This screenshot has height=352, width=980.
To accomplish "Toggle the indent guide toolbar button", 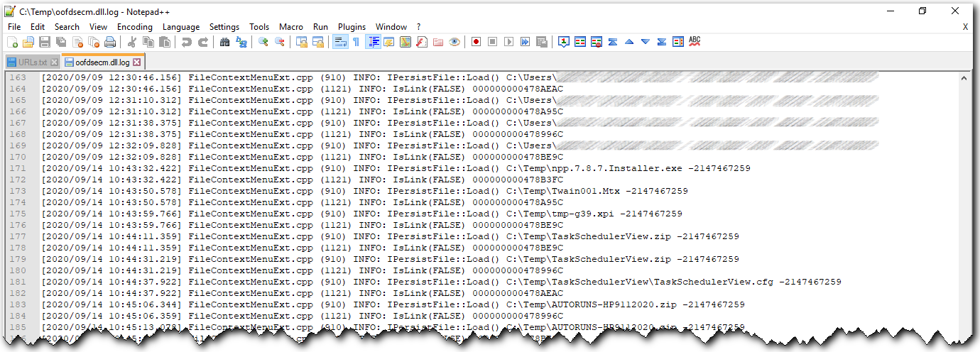I will click(374, 42).
